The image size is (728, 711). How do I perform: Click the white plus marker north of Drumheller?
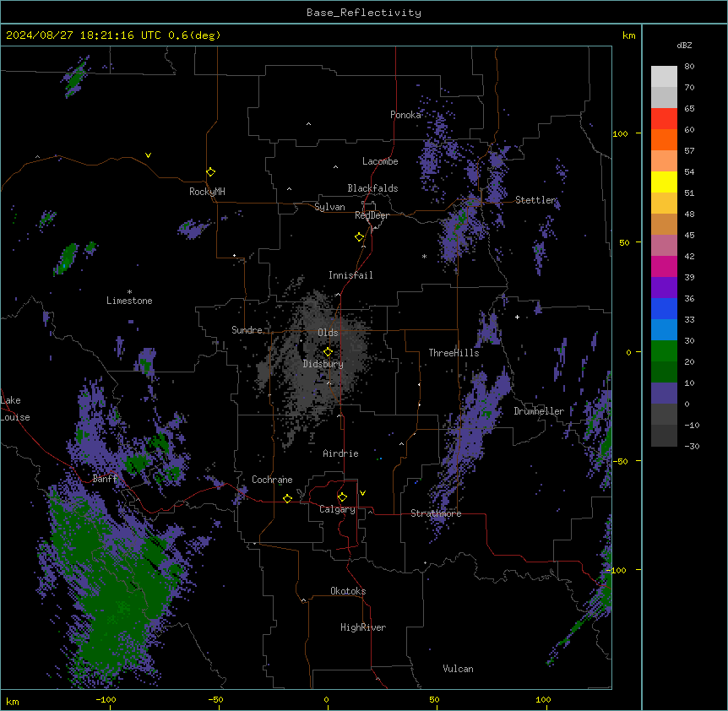(x=517, y=317)
